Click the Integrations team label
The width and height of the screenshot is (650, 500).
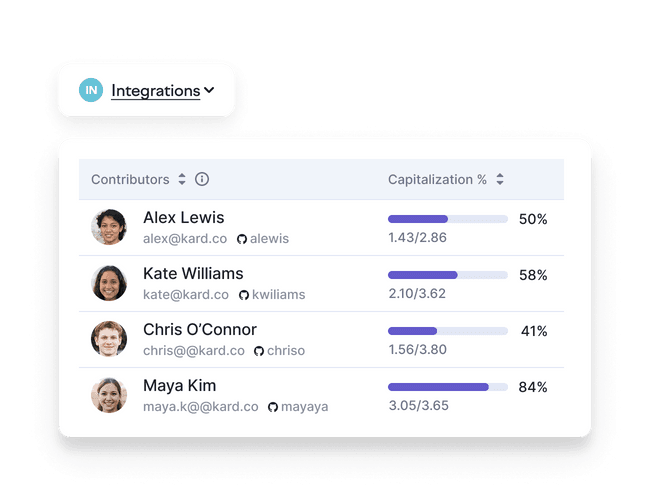(x=155, y=90)
